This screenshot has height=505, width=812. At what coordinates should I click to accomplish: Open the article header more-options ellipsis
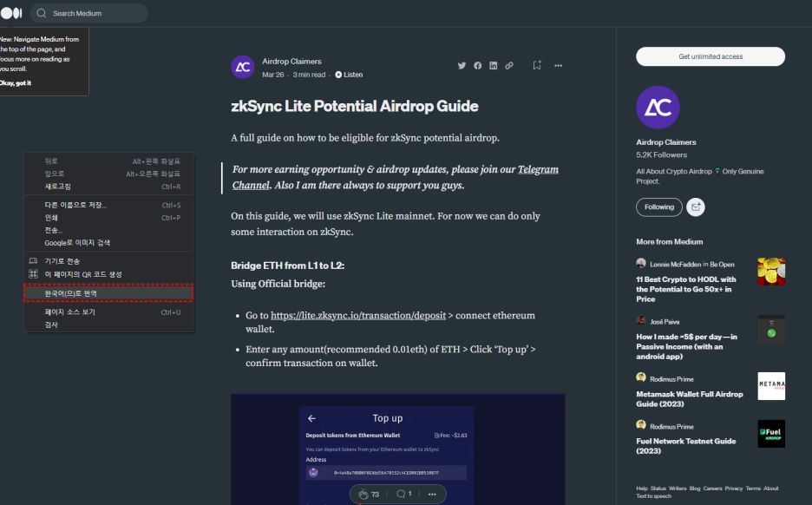pyautogui.click(x=558, y=65)
